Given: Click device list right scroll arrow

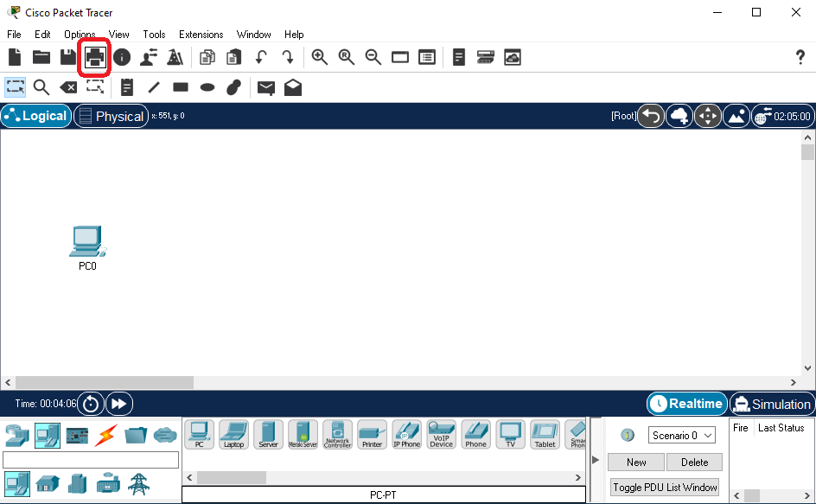Looking at the screenshot, I should tap(577, 477).
